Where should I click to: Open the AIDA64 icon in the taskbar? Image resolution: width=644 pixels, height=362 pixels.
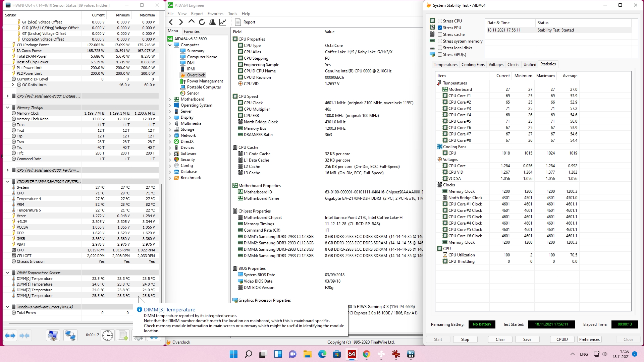tap(352, 354)
